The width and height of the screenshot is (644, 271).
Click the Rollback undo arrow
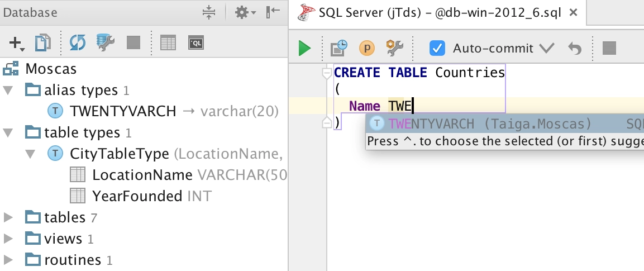[x=575, y=49]
